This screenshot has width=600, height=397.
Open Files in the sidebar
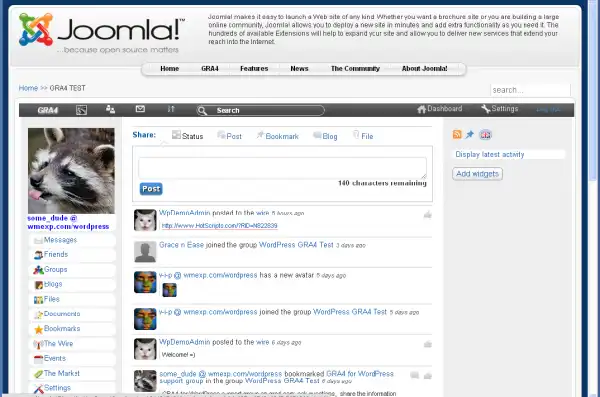tap(72, 299)
